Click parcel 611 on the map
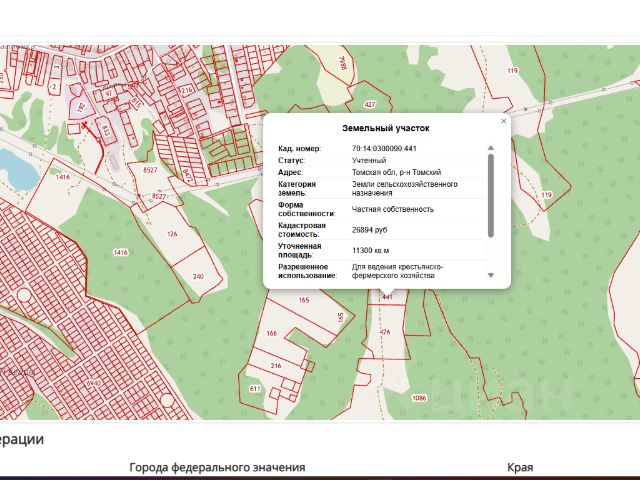Image resolution: width=640 pixels, height=480 pixels. (255, 389)
